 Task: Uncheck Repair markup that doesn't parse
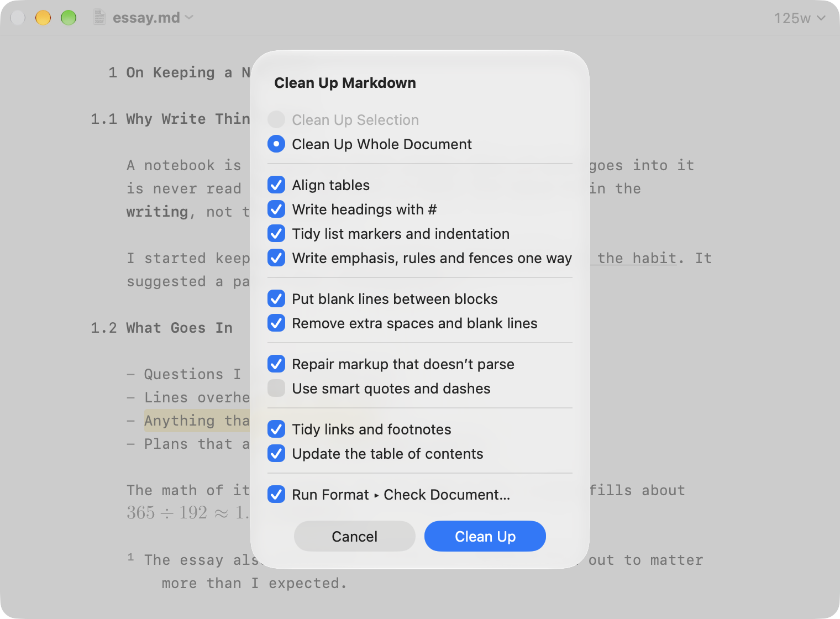coord(276,364)
